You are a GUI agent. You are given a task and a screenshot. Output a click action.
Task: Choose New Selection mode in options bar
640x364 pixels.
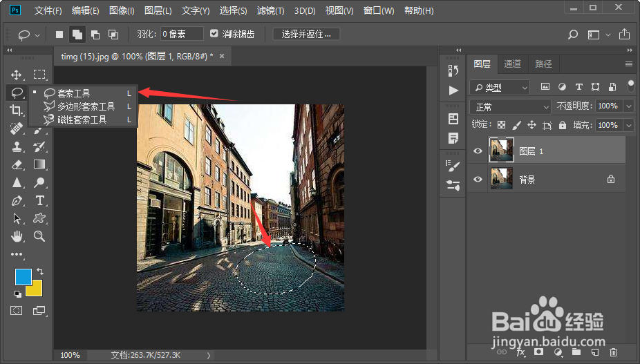59,35
